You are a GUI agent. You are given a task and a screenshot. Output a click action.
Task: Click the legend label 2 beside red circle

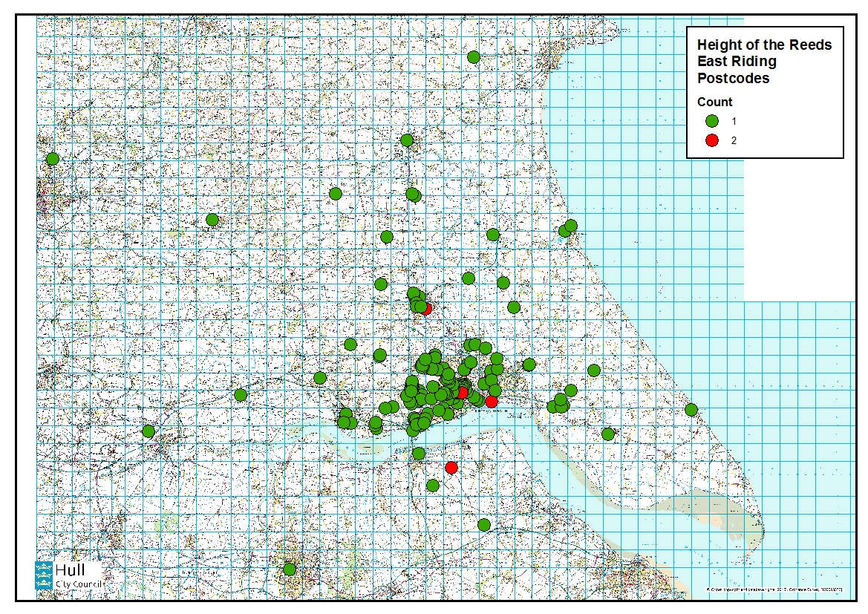(x=734, y=140)
